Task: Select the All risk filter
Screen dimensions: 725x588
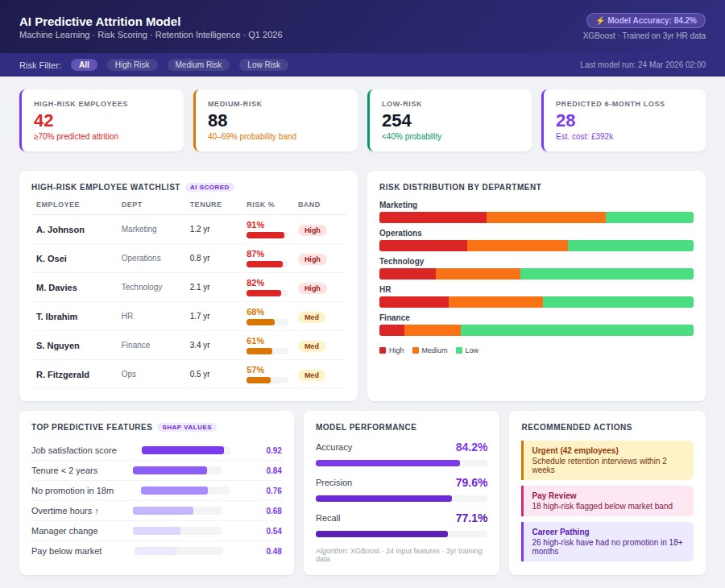Action: click(84, 64)
